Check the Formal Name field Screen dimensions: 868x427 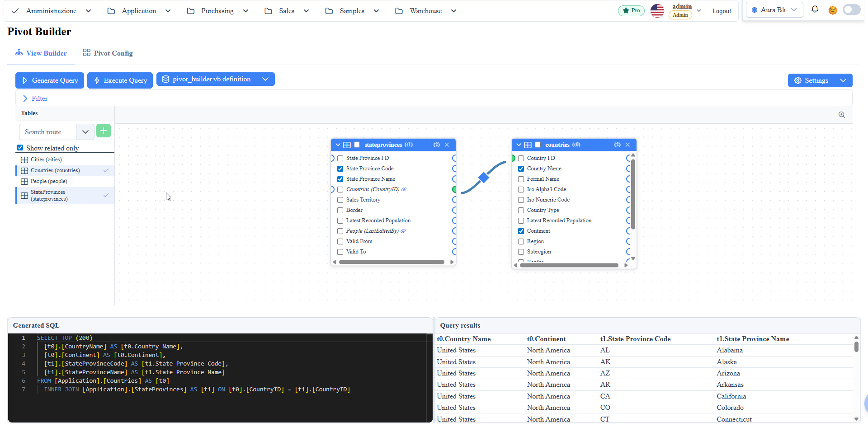tap(521, 179)
